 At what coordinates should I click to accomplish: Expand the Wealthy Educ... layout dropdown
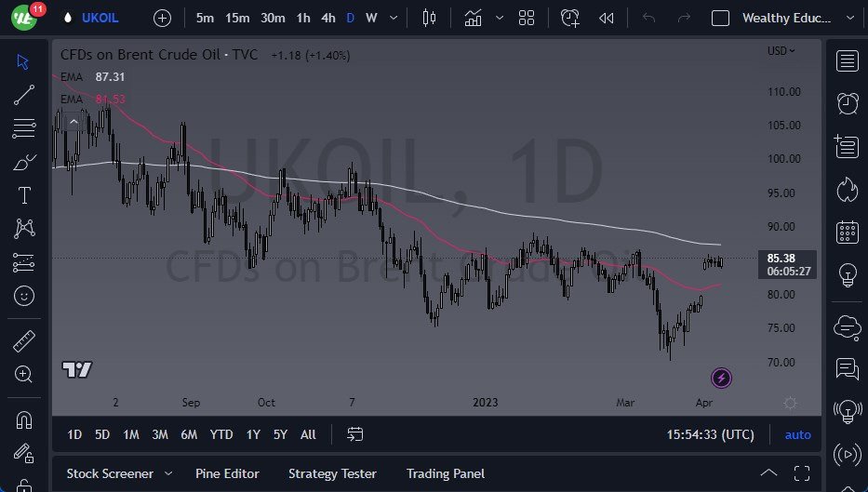pos(850,18)
